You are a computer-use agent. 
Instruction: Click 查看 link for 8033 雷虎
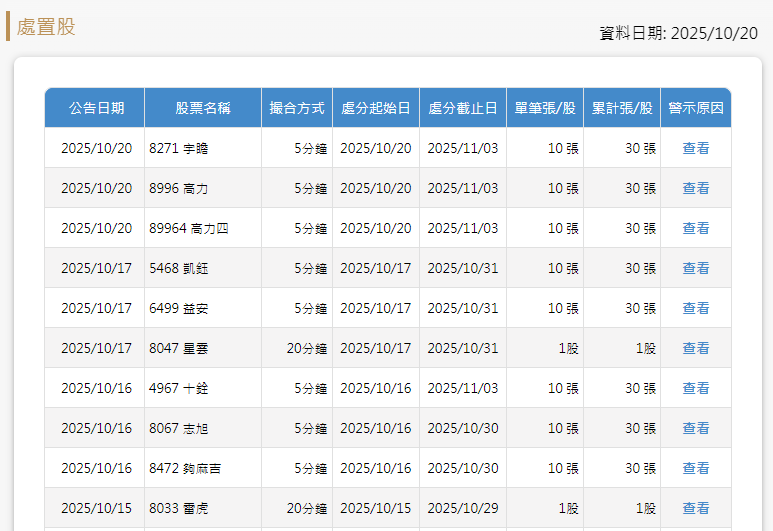coord(695,508)
